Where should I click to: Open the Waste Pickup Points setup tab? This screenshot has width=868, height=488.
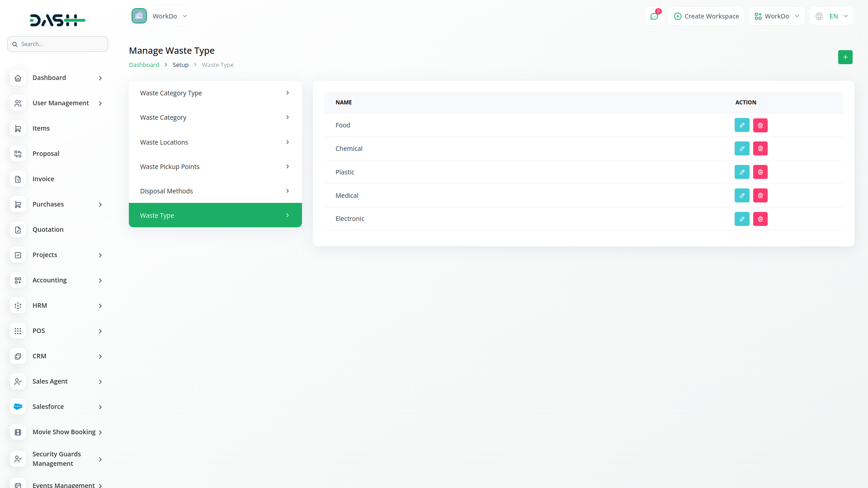coord(215,167)
